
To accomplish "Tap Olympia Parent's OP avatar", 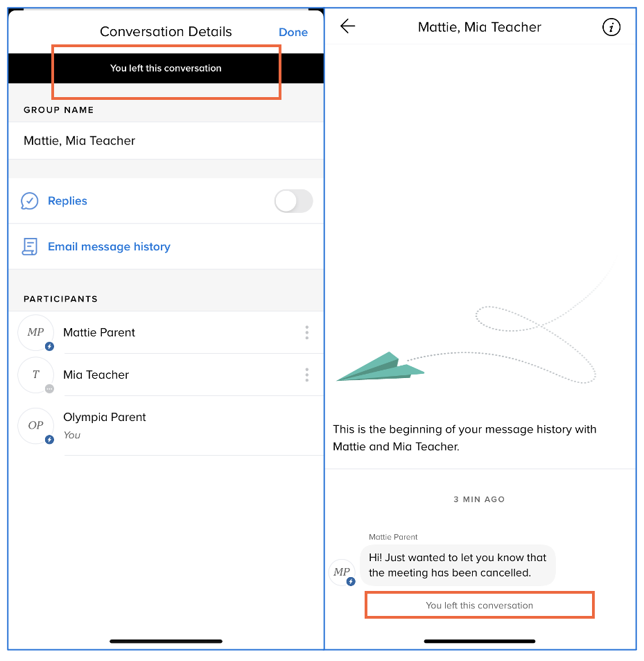I will (36, 425).
